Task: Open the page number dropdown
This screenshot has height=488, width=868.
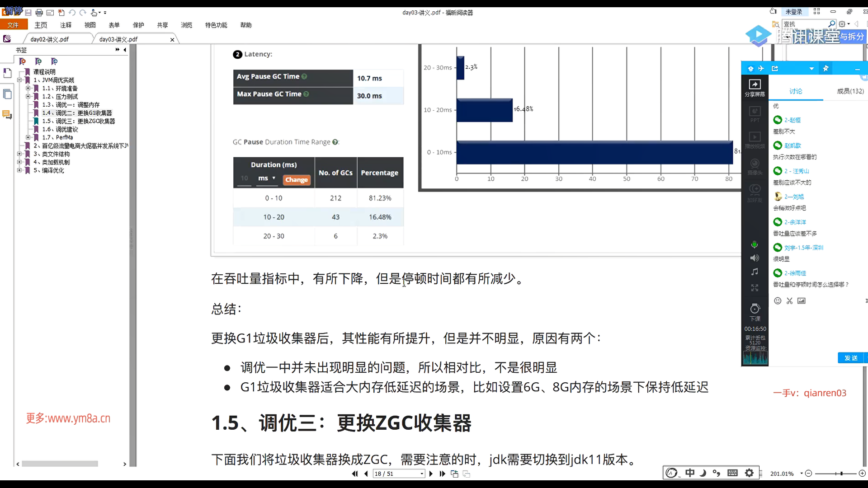Action: pos(422,474)
